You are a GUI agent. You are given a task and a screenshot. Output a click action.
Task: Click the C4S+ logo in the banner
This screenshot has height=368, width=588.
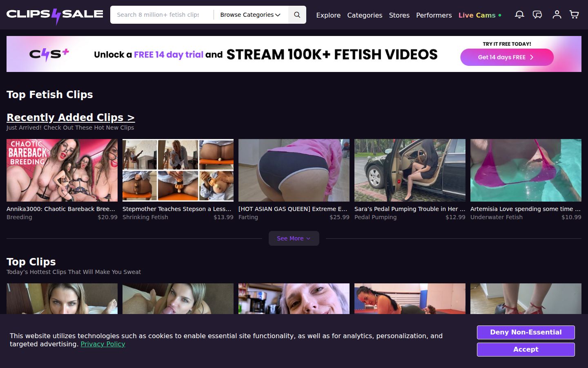[x=49, y=54]
